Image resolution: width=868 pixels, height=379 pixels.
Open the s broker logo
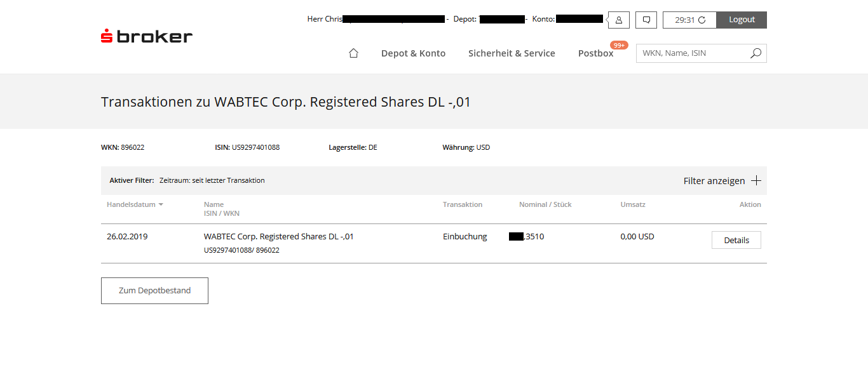[x=146, y=36]
